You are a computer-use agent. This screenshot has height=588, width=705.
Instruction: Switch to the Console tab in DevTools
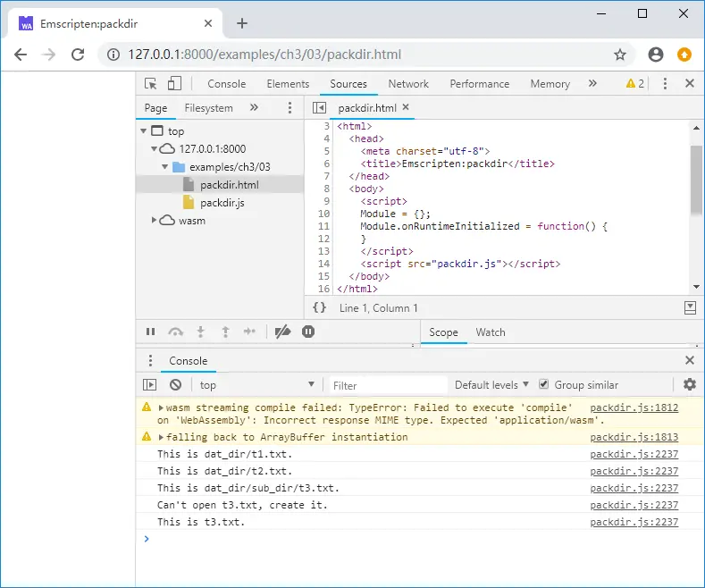click(x=227, y=84)
